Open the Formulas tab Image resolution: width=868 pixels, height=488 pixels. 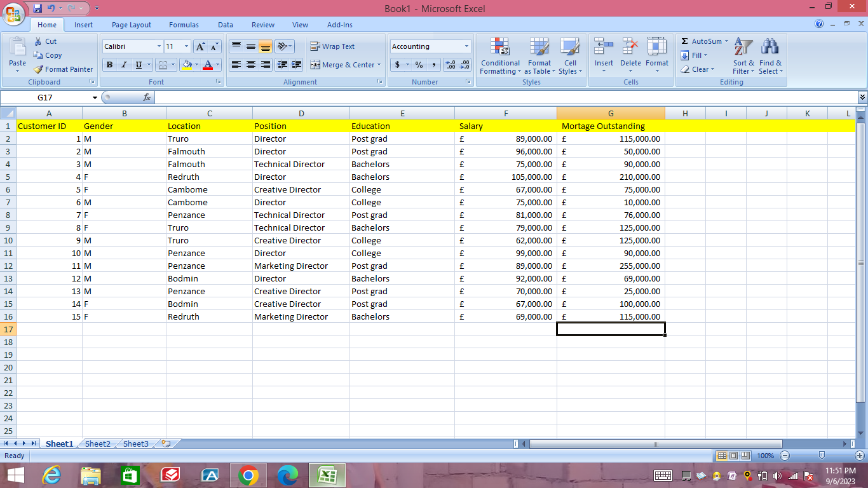(x=184, y=25)
